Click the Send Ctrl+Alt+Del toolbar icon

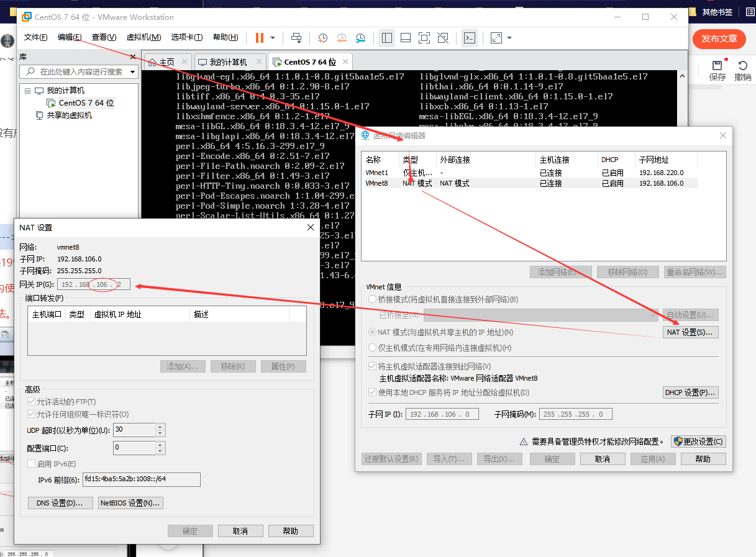296,38
